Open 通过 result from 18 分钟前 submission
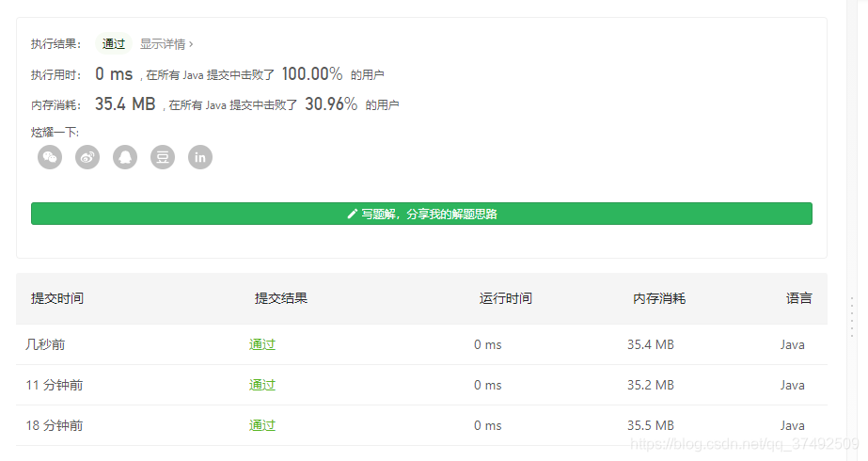This screenshot has height=461, width=868. click(x=261, y=425)
